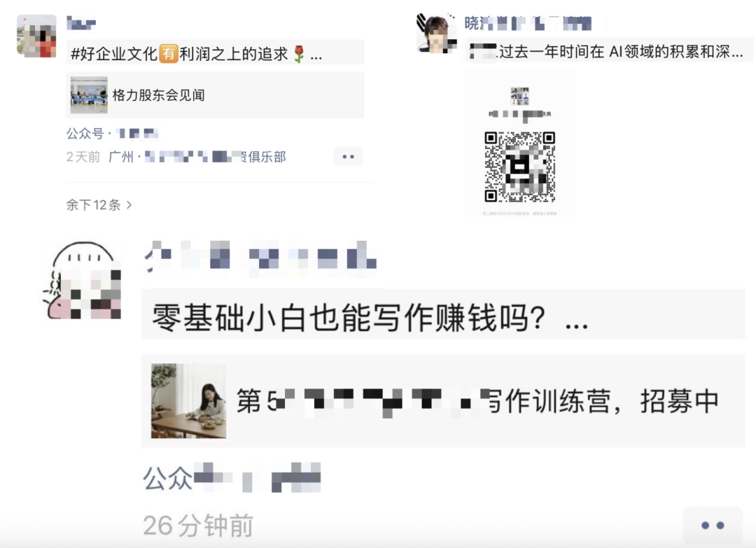
Task: Tap the top-left poster's pixelated avatar
Action: click(x=36, y=36)
